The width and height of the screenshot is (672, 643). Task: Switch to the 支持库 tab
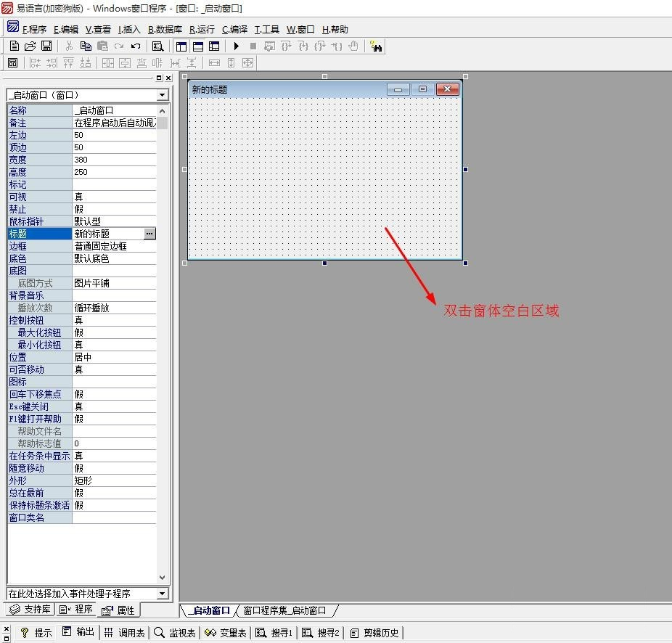tap(30, 610)
